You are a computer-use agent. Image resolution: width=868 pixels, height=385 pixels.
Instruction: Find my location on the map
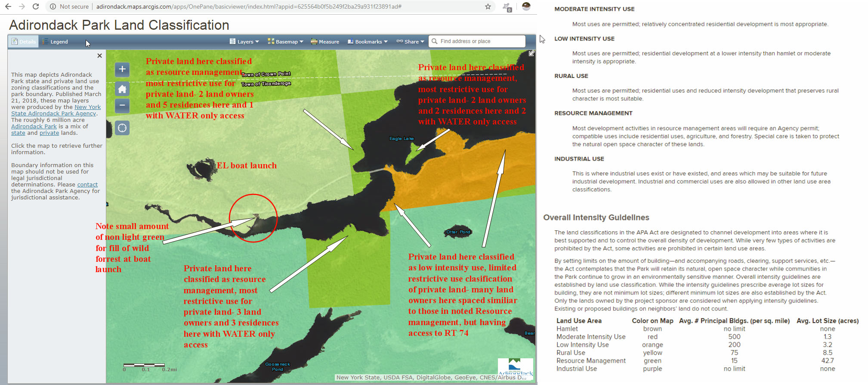pyautogui.click(x=122, y=128)
